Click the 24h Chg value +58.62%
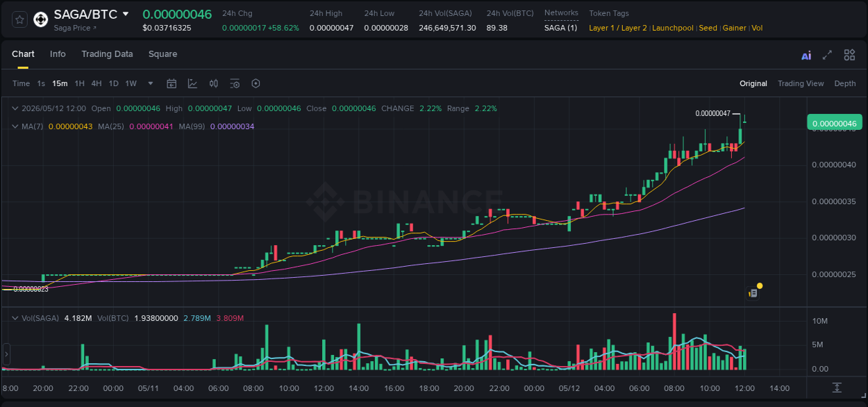Viewport: 868px width, 407px height. [282, 28]
